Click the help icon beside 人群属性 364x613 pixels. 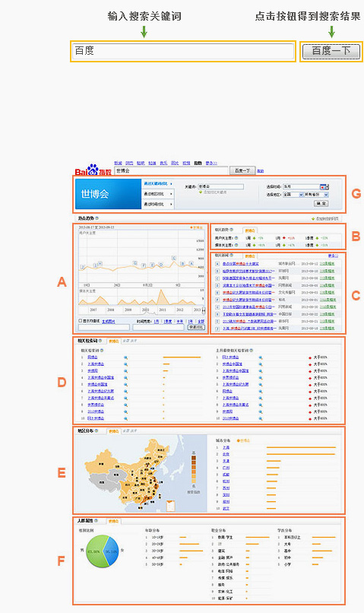click(96, 521)
